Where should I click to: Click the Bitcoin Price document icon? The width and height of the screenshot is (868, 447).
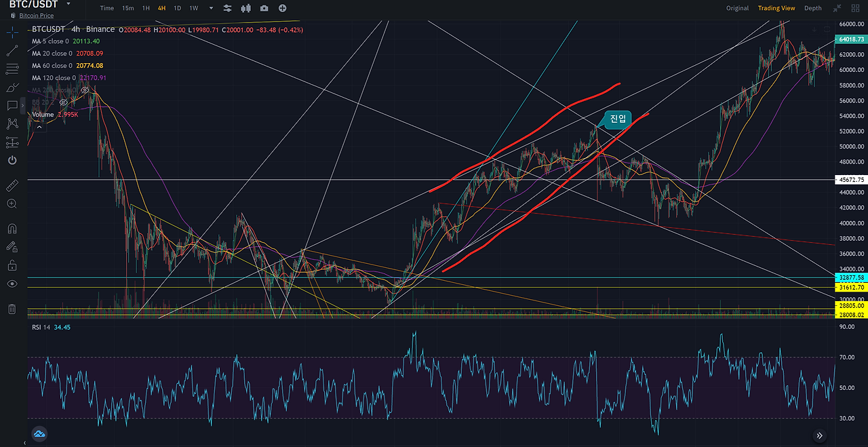click(x=13, y=16)
